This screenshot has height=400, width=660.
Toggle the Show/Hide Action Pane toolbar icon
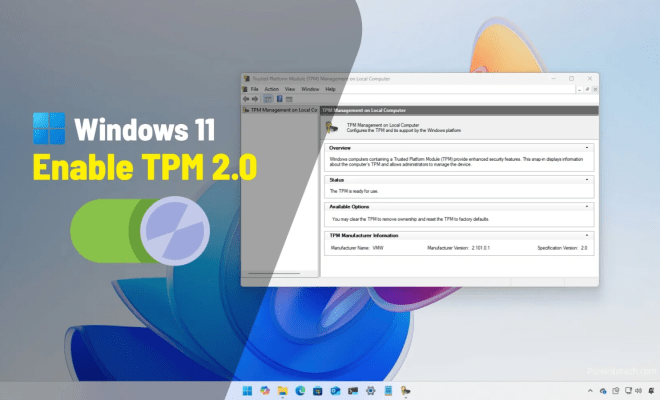pyautogui.click(x=289, y=99)
